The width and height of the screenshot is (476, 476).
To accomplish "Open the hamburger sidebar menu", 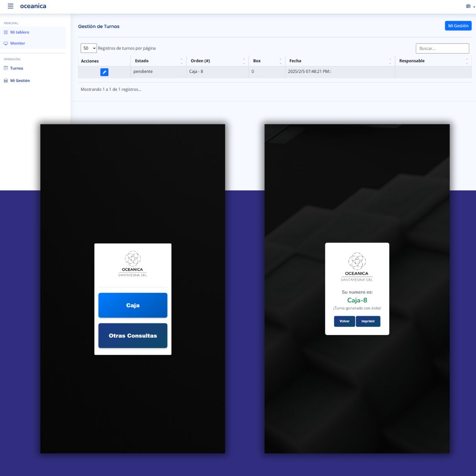I will point(11,6).
